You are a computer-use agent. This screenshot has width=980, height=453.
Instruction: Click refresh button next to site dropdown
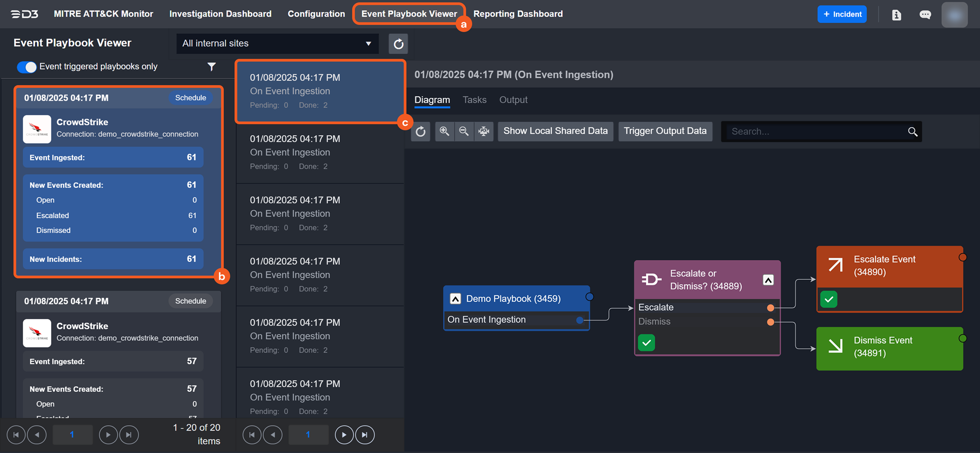click(398, 44)
